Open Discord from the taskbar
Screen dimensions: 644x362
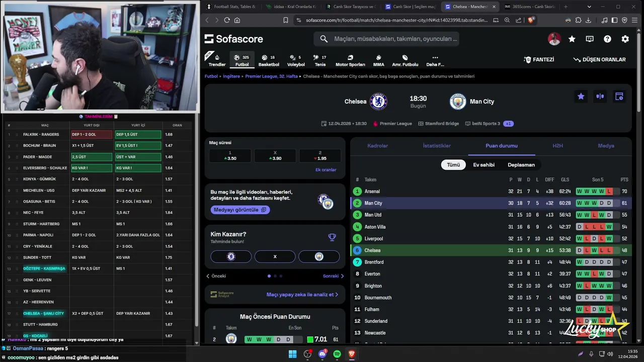pyautogui.click(x=322, y=354)
